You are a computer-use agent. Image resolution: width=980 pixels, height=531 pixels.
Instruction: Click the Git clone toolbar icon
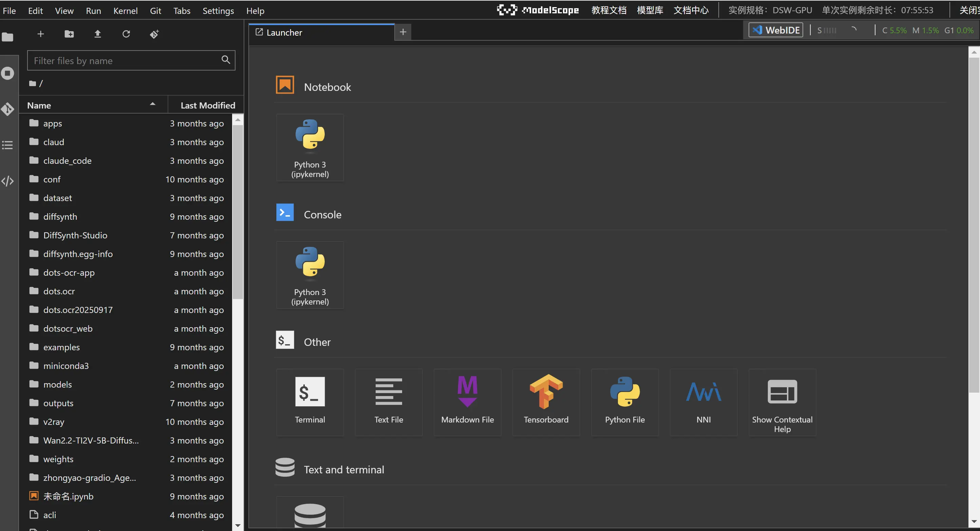pyautogui.click(x=154, y=34)
